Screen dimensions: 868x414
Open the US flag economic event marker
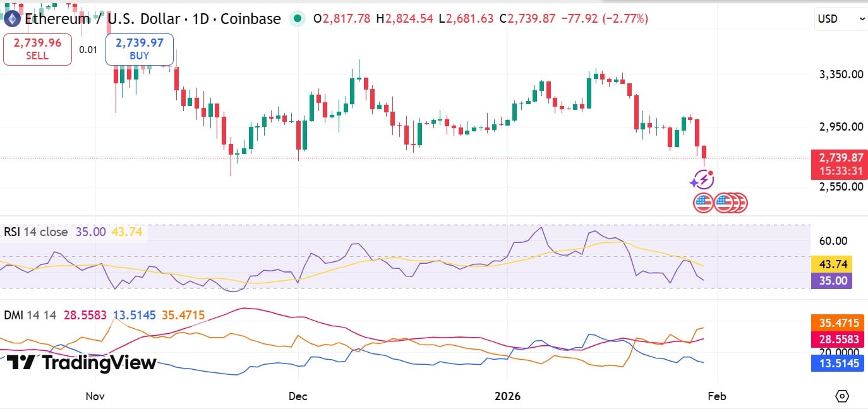703,203
